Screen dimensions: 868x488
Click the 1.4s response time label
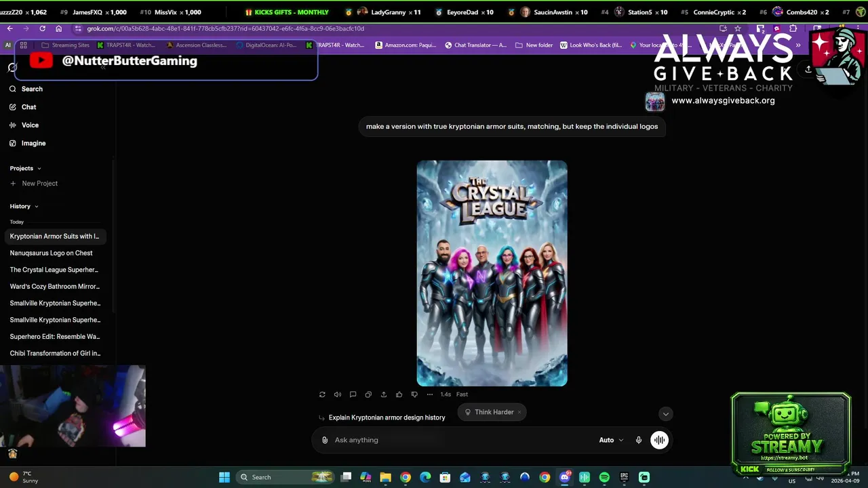[446, 394]
